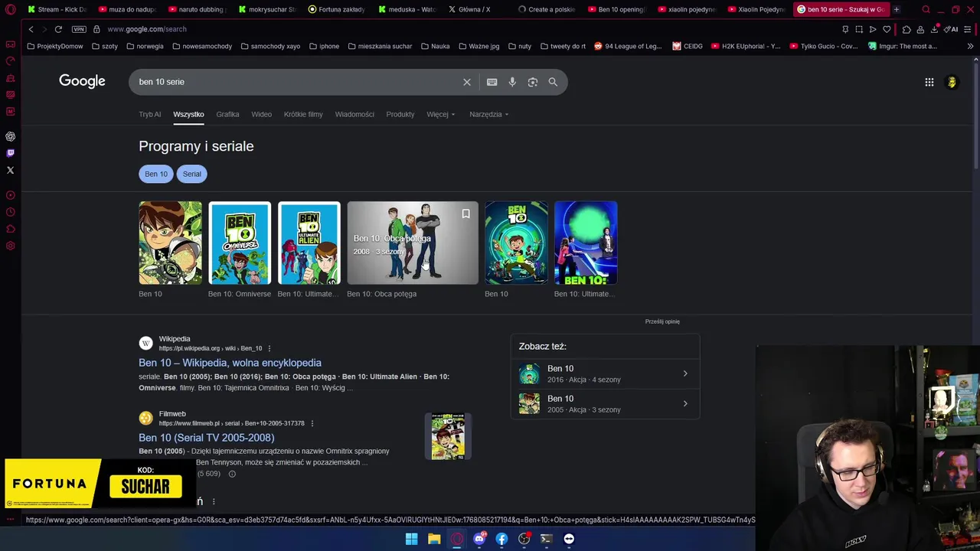The image size is (980, 551).
Task: Open a new tab with plus button
Action: tap(897, 10)
